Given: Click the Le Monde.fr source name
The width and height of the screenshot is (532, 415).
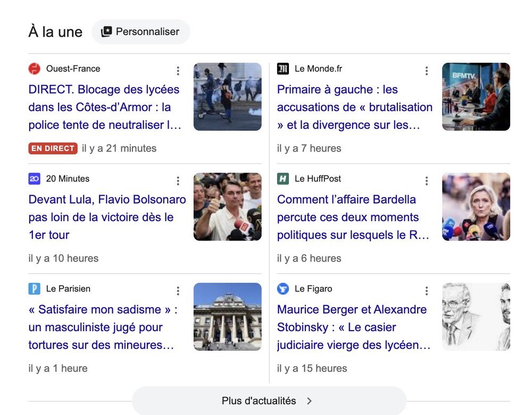Looking at the screenshot, I should [318, 69].
